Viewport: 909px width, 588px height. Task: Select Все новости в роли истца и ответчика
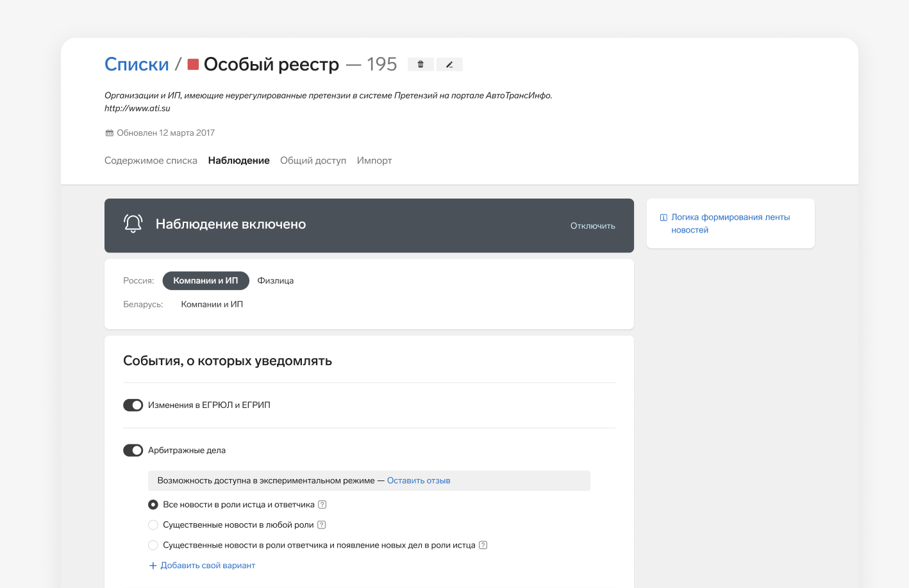153,505
